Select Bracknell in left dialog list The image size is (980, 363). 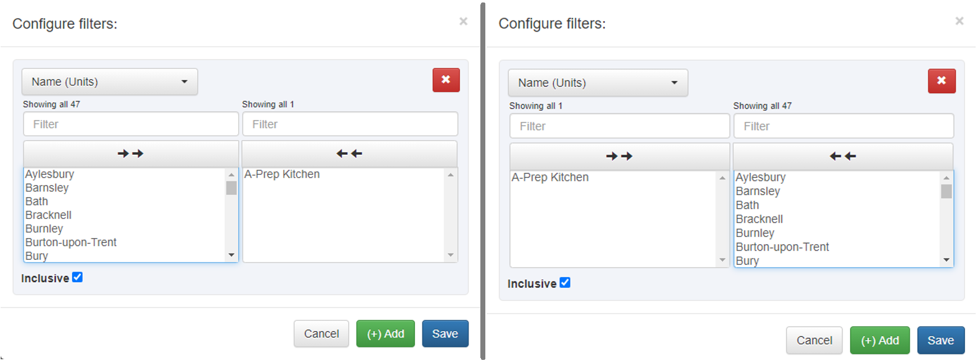49,215
